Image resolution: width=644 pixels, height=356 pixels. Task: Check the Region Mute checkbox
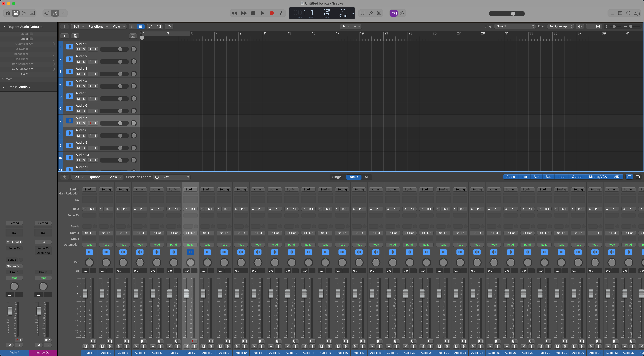31,34
